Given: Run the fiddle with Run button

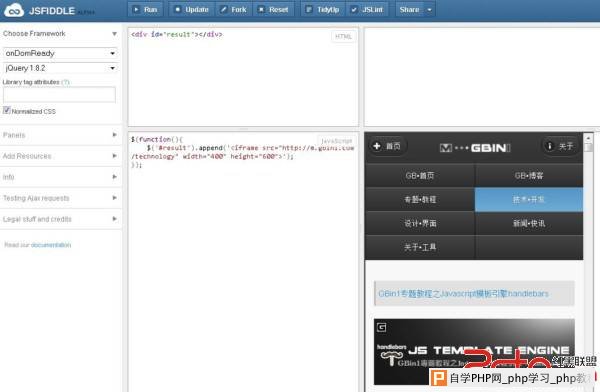Looking at the screenshot, I should click(145, 10).
